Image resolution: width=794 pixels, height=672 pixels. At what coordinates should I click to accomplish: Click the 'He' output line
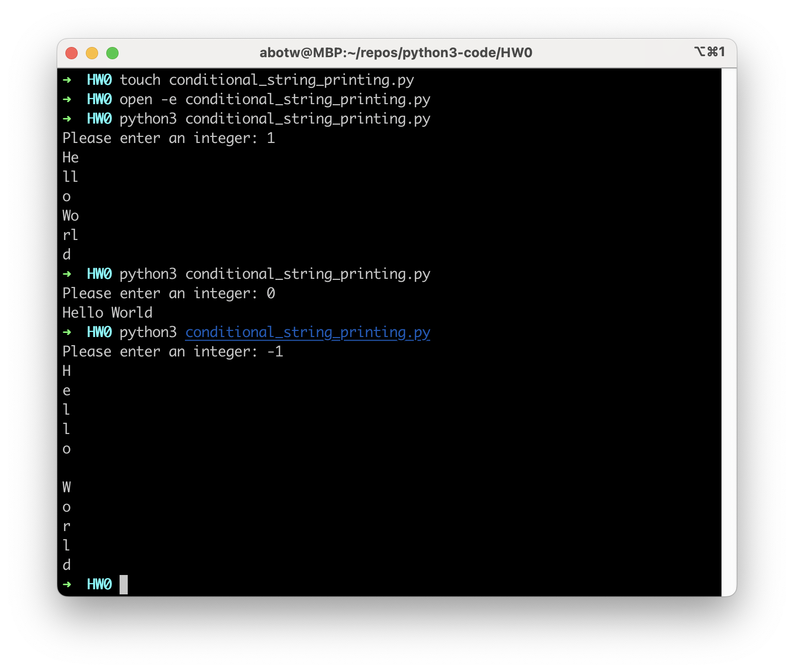[71, 158]
